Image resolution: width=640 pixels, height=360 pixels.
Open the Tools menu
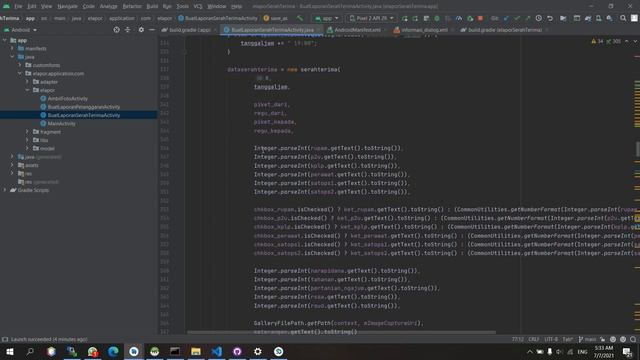[182, 7]
